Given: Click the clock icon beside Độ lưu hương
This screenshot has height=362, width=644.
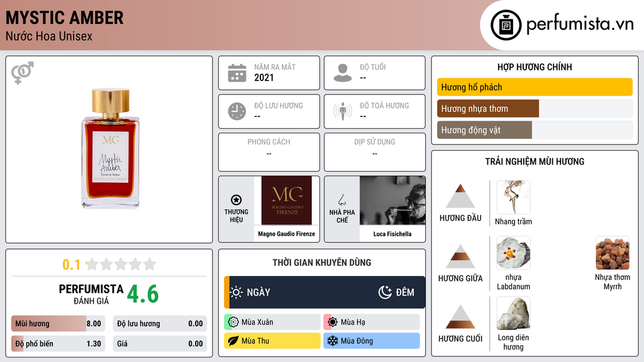Looking at the screenshot, I should (x=237, y=111).
